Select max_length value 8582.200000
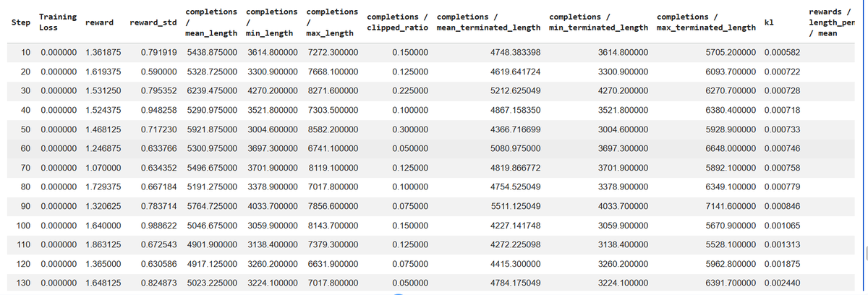 (334, 129)
